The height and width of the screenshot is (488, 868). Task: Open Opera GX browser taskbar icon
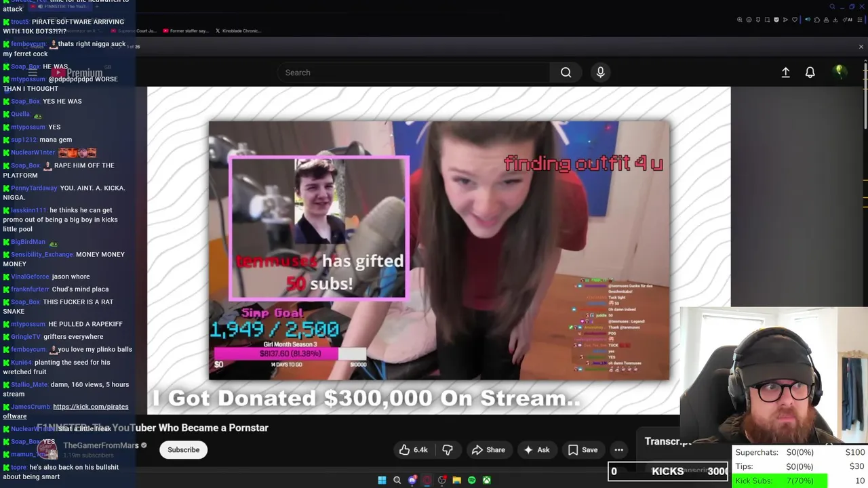pos(427,481)
